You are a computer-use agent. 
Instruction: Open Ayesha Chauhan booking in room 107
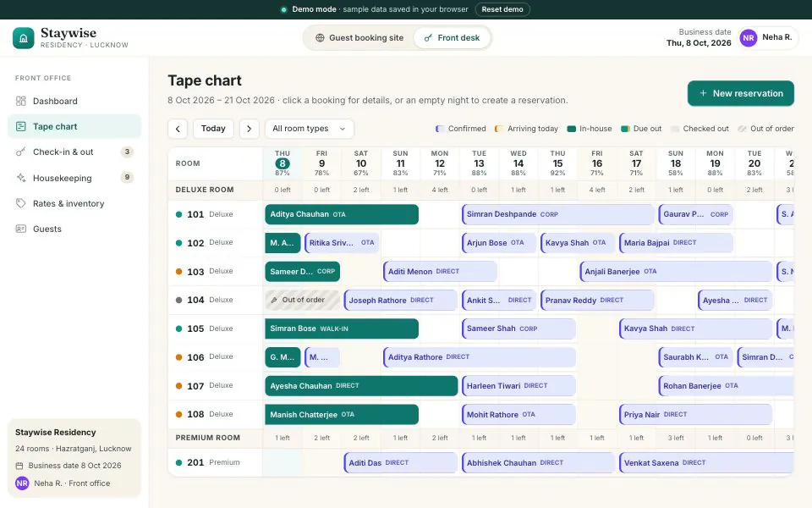click(361, 386)
